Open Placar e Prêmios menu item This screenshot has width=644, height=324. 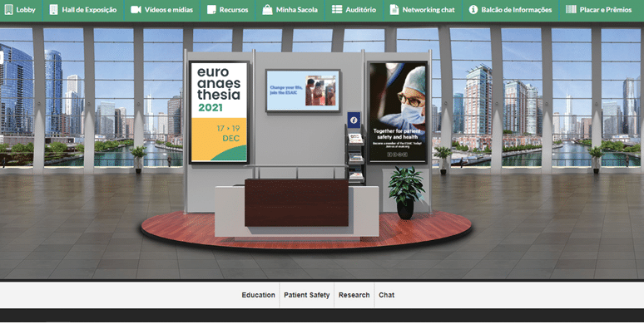coord(599,10)
